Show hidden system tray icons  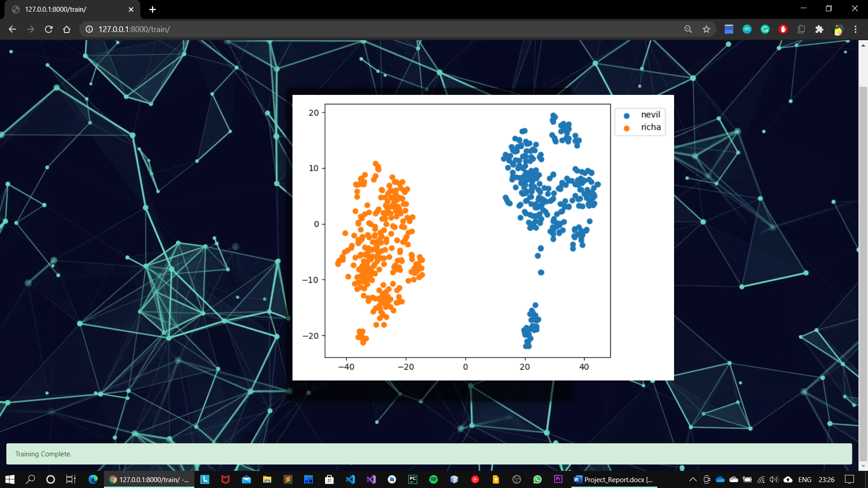click(693, 479)
